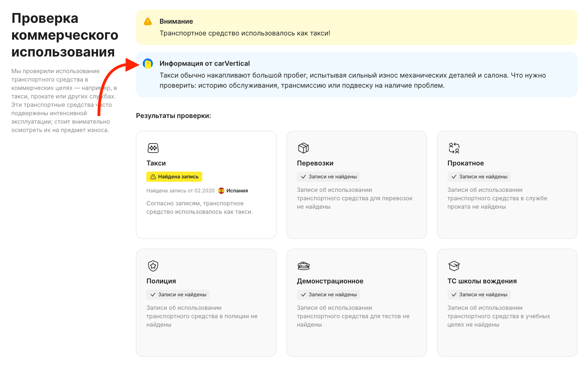Click description about тестов не найдены
Image resolution: width=588 pixels, height=365 pixels.
coord(353,316)
